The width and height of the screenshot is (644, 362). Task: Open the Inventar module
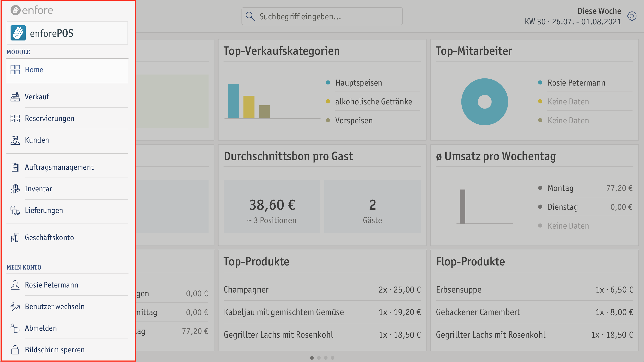pyautogui.click(x=67, y=189)
